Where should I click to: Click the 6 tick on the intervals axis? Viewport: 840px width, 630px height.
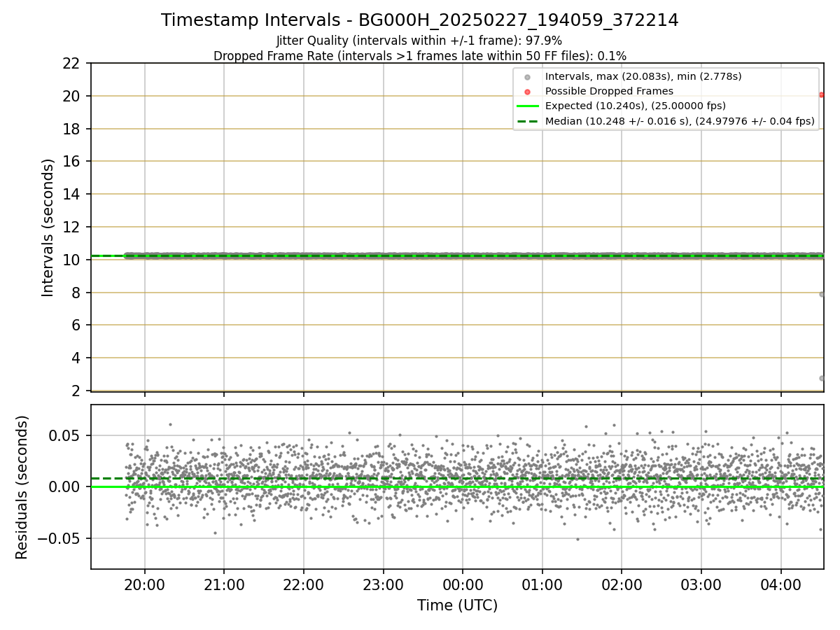pyautogui.click(x=77, y=325)
